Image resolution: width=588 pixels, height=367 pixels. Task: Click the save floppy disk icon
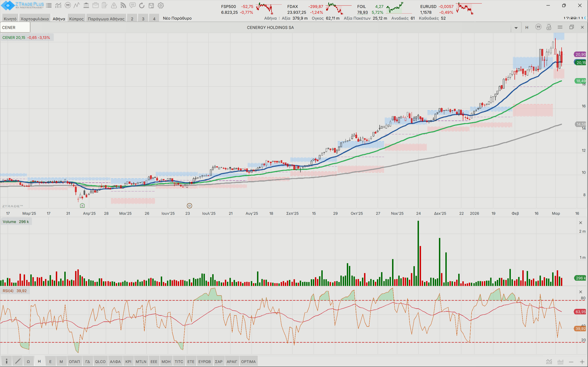(151, 5)
